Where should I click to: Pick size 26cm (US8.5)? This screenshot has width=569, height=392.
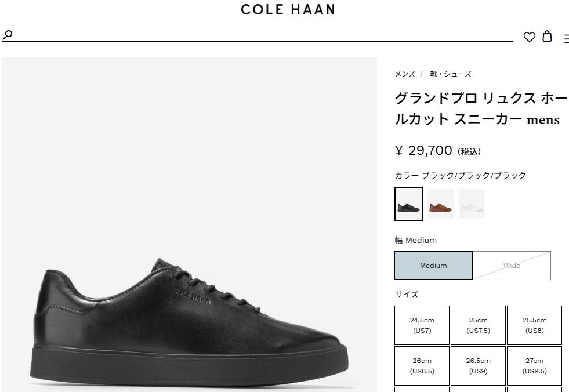click(422, 366)
